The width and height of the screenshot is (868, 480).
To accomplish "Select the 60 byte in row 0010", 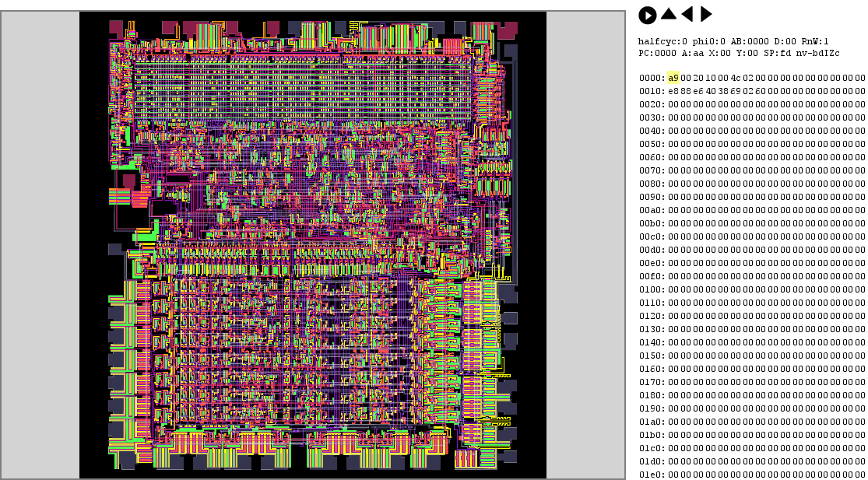I will [x=761, y=91].
